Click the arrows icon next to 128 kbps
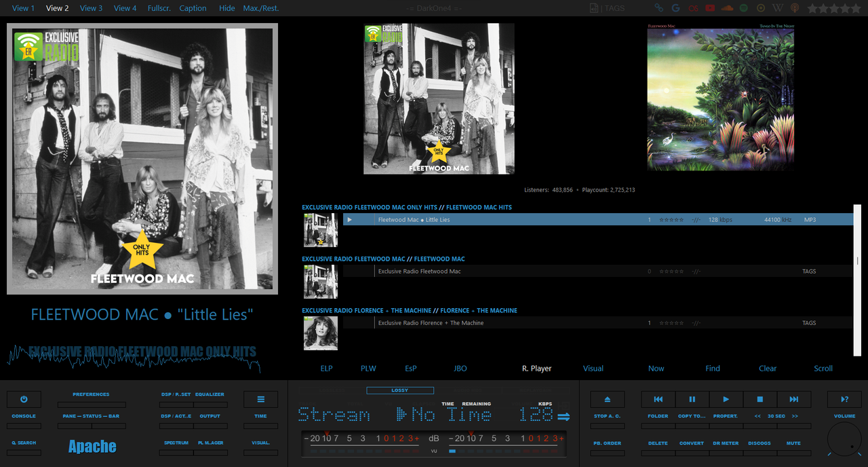868x467 pixels. pos(564,416)
